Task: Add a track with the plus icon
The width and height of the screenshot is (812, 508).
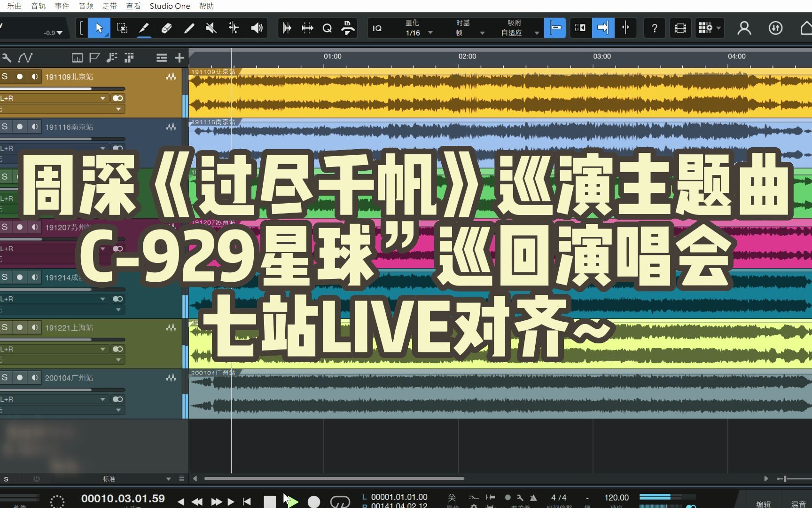Action: 179,58
